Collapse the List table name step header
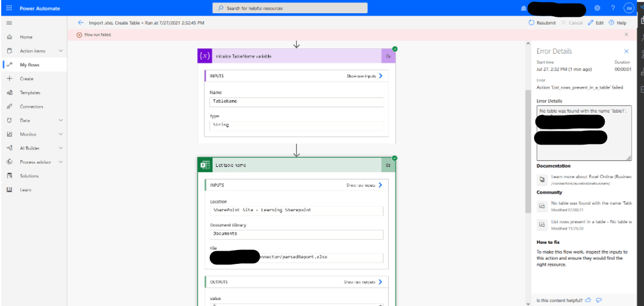 (x=297, y=165)
